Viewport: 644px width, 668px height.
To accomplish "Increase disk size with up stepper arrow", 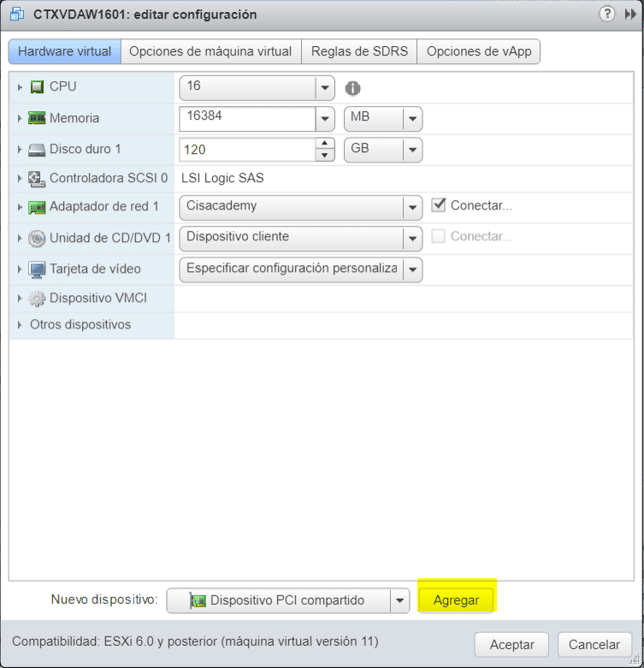I will click(x=324, y=144).
